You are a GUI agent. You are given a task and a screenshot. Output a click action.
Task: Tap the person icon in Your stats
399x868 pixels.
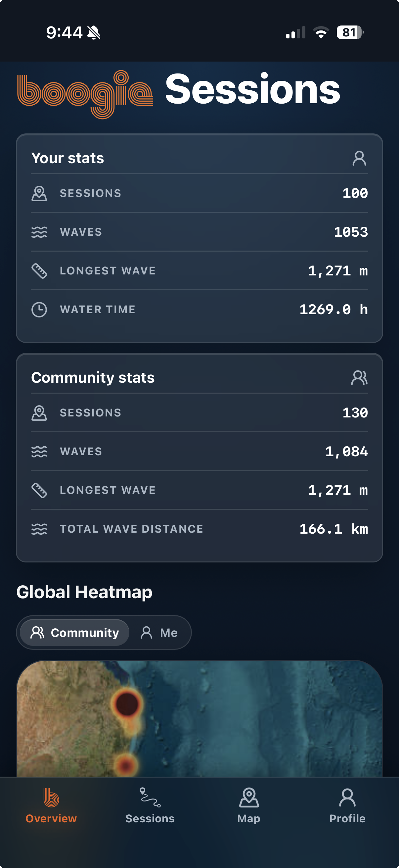coord(359,158)
